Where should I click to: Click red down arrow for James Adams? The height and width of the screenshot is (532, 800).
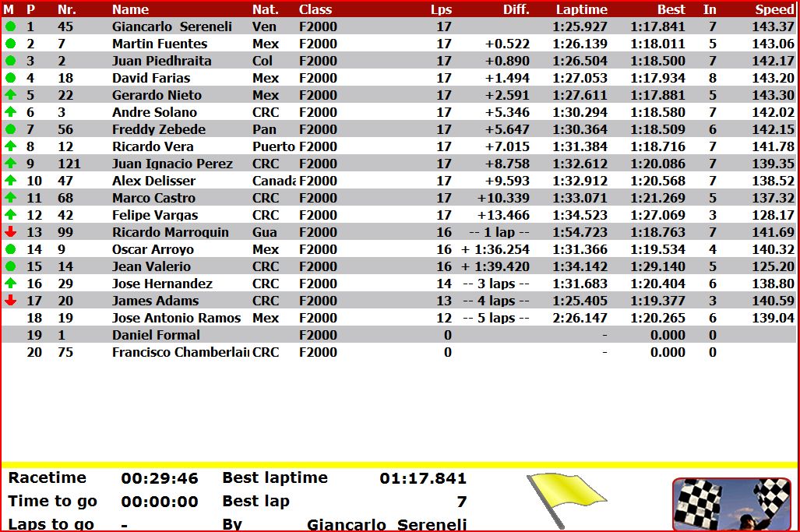pyautogui.click(x=10, y=301)
